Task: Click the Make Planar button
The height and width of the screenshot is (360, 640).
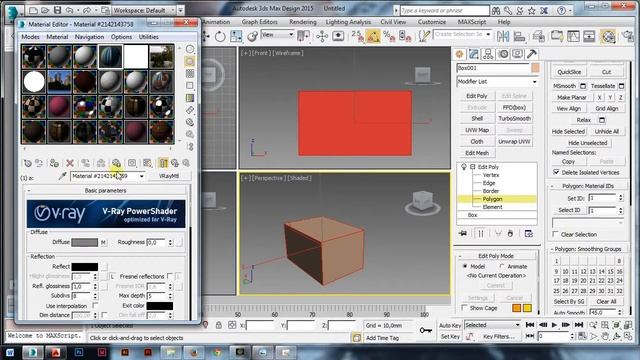Action: [572, 98]
